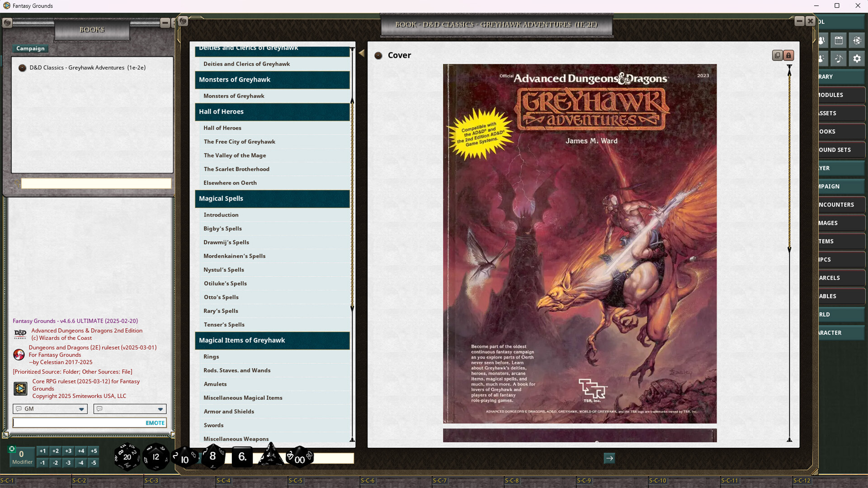The image size is (868, 488).
Task: Toggle the red lock on Cover page
Action: 788,55
